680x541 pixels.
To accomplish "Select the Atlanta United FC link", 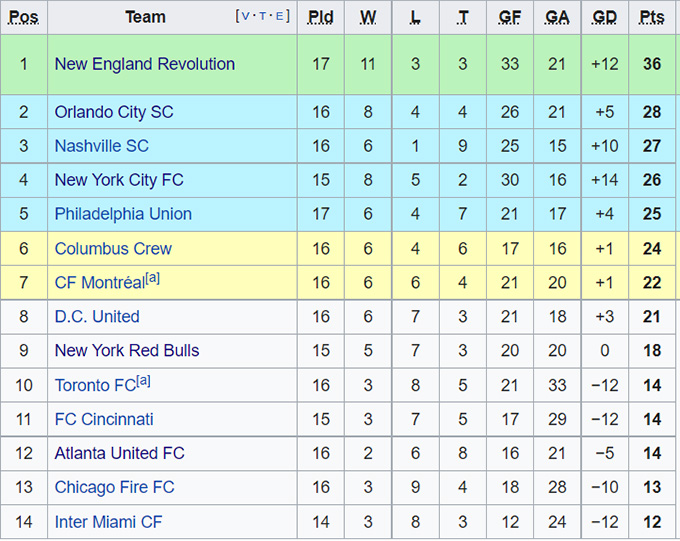I will pos(119,454).
